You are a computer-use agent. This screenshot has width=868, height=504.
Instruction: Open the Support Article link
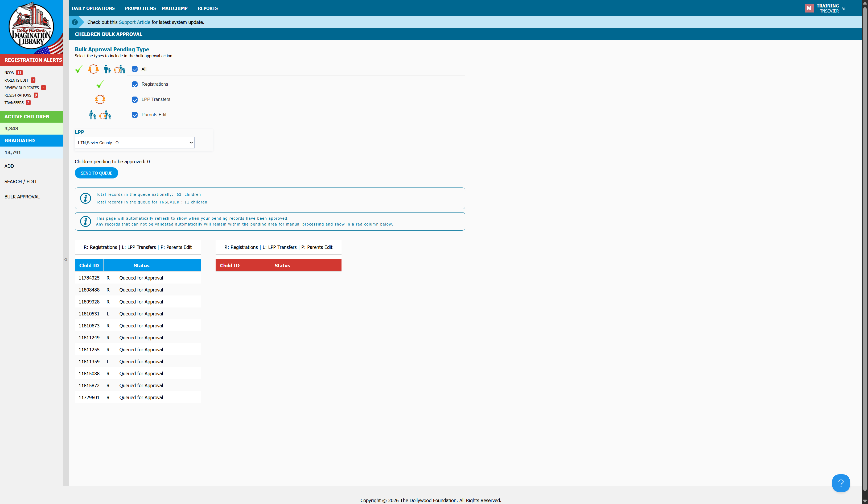tap(135, 22)
